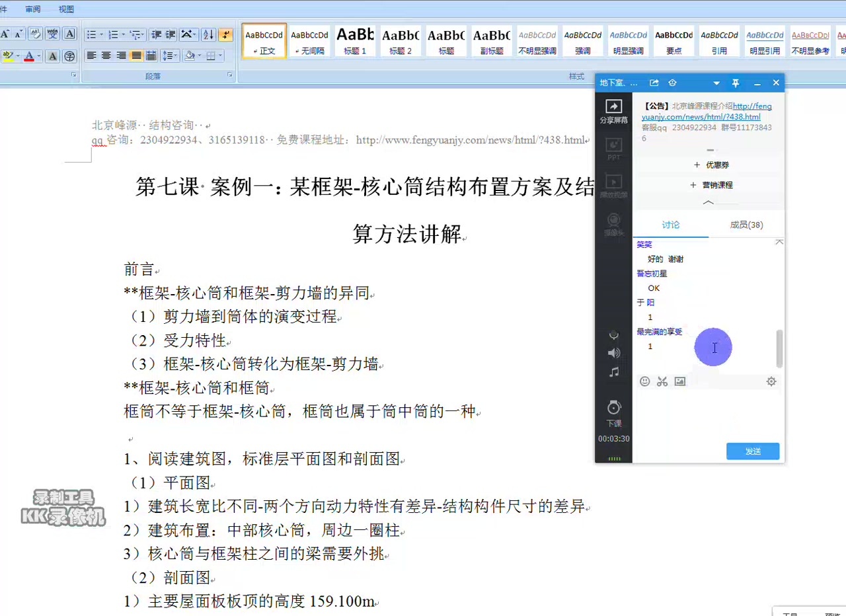The image size is (846, 616).
Task: Click + 营销课程 button
Action: (711, 185)
